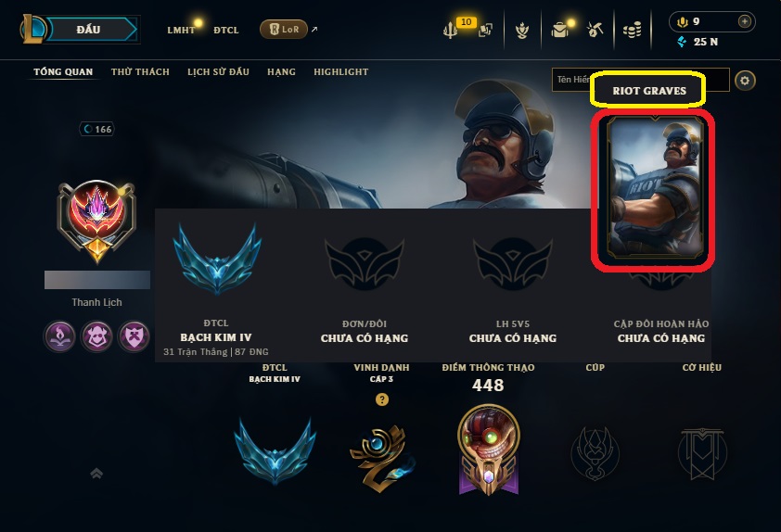
Task: Click the ĐẤU play button
Action: (90, 30)
